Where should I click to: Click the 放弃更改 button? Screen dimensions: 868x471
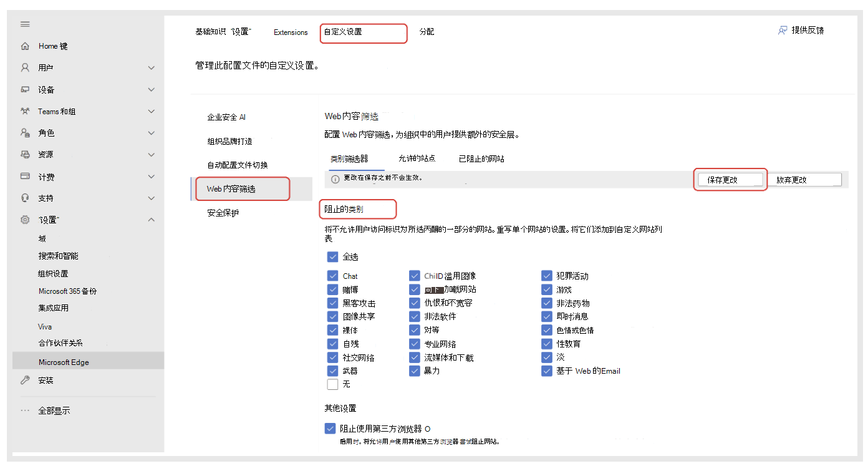coord(805,179)
